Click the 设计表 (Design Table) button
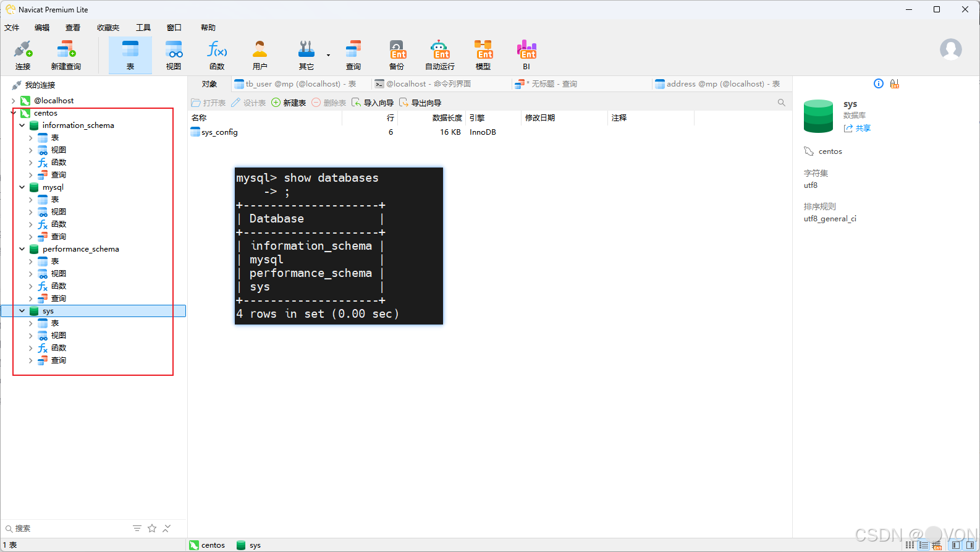Screen dimensions: 980x552 (x=248, y=103)
